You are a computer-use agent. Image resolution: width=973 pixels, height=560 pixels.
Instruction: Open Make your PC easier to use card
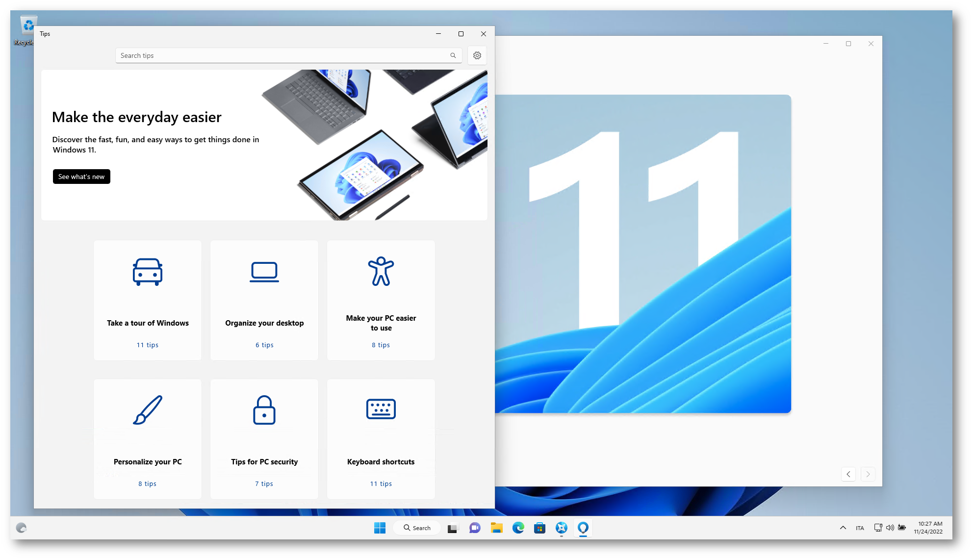[x=381, y=300]
